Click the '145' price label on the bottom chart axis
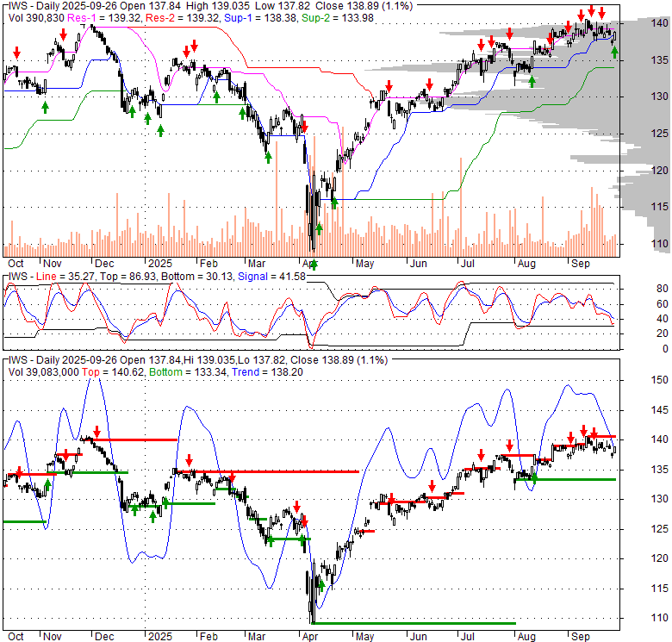 point(660,410)
